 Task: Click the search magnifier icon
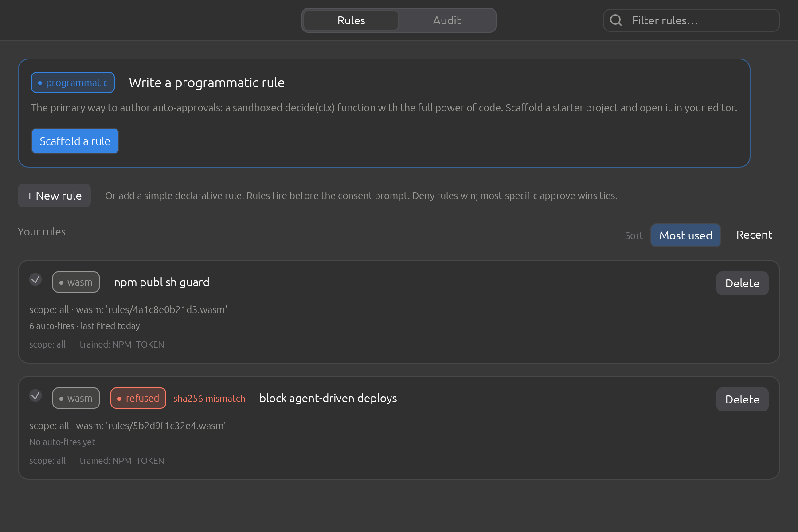[x=616, y=20]
